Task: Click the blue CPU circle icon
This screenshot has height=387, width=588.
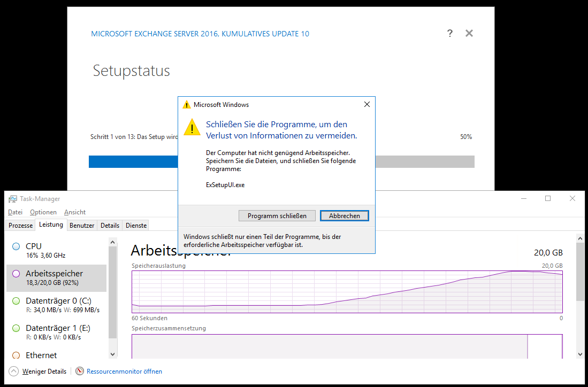Action: (16, 246)
